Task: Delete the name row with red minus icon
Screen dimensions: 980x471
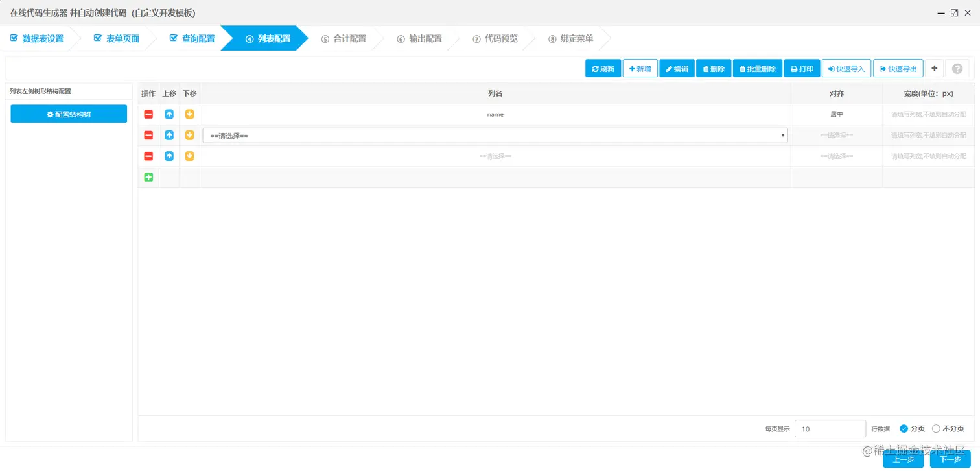Action: tap(148, 114)
